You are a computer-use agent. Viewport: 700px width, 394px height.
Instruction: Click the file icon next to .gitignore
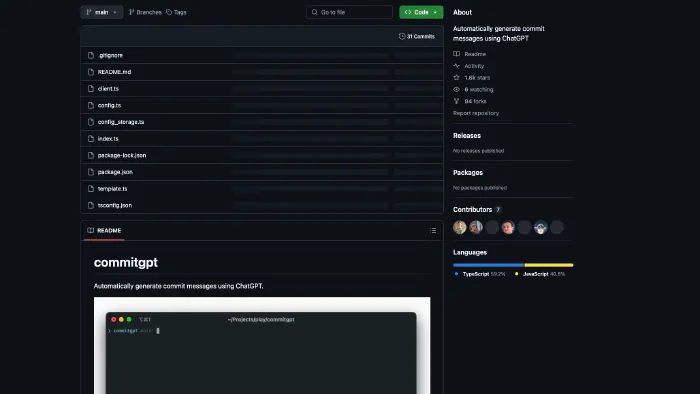coord(91,55)
